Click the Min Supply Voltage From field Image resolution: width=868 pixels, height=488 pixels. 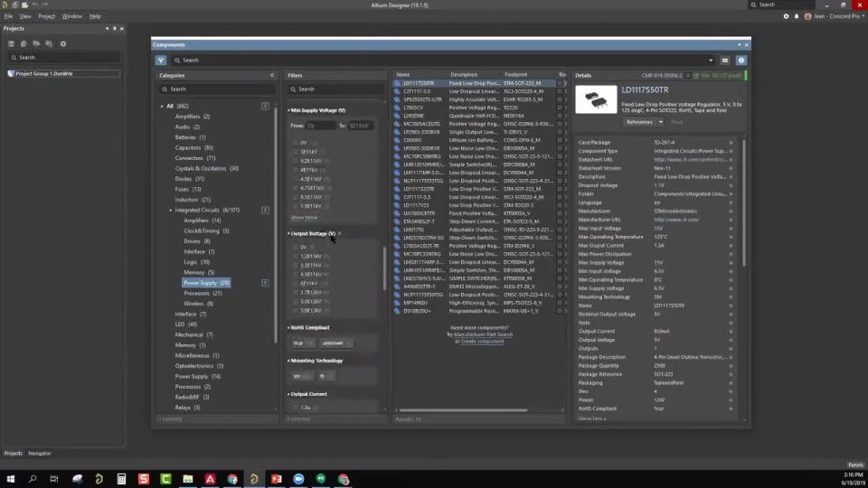pos(320,126)
